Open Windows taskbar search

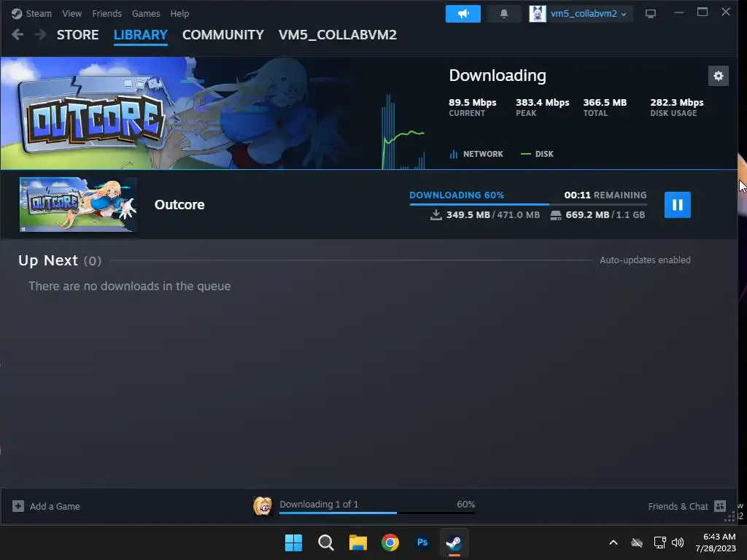(x=326, y=542)
